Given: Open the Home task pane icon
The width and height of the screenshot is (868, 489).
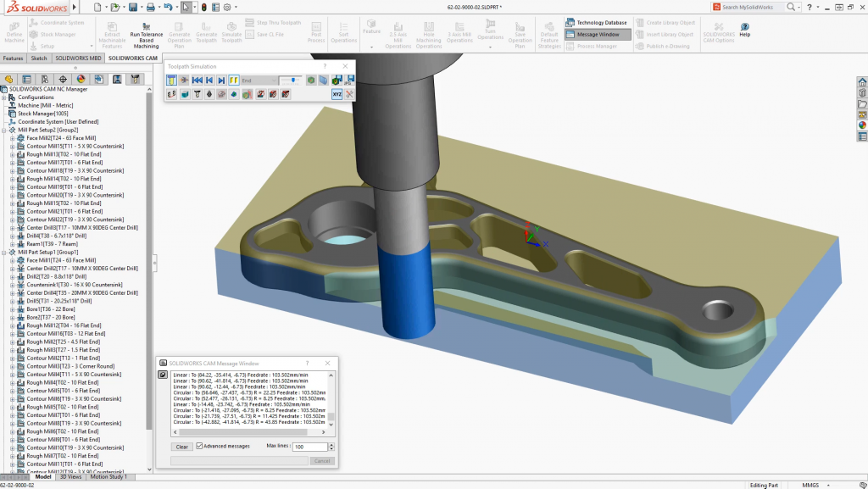Looking at the screenshot, I should click(x=862, y=82).
